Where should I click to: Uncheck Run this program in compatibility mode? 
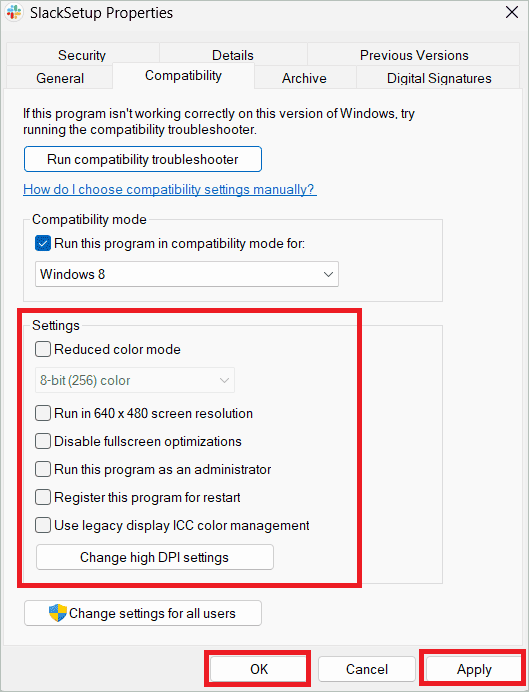[43, 244]
